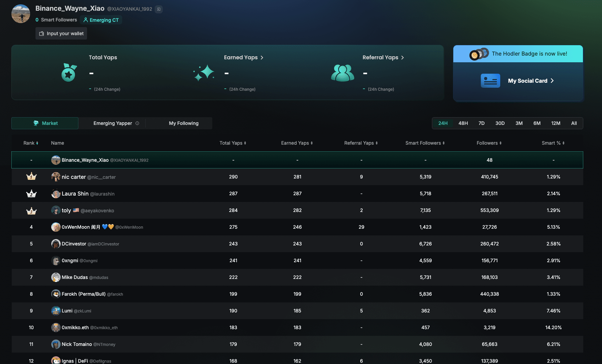Click nic carter's avatar
Viewport: 602px width, 364px height.
(x=56, y=177)
